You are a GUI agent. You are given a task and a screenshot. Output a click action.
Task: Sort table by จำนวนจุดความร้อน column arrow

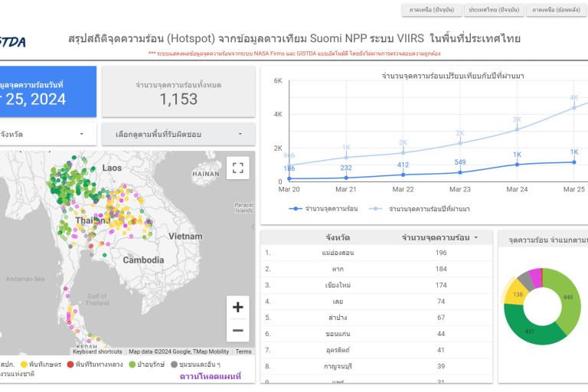475,238
